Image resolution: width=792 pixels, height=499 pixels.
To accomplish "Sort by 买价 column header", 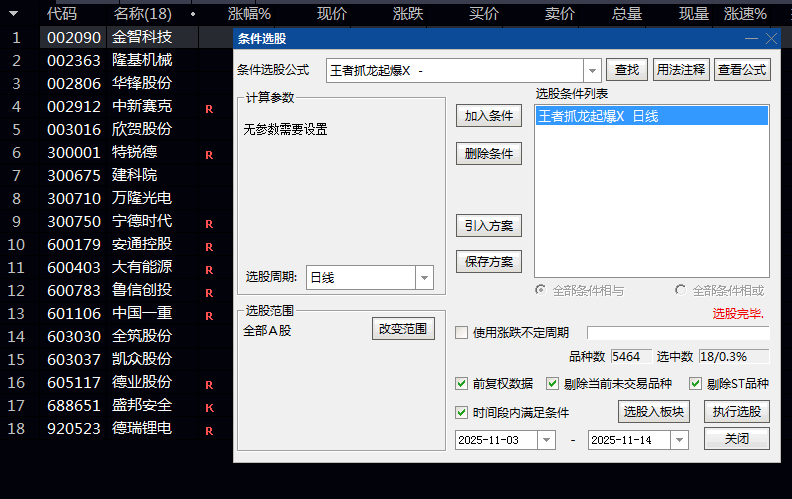I will tap(483, 14).
